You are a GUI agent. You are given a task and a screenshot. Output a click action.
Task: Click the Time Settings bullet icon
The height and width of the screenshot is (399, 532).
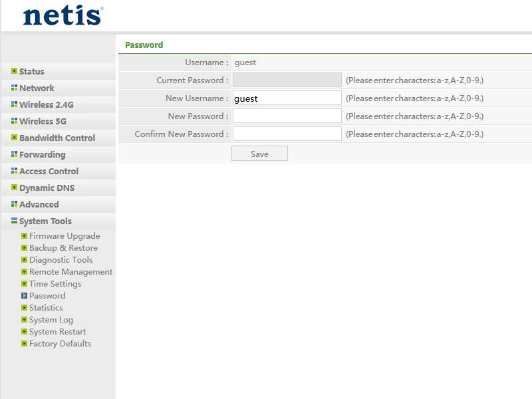24,284
